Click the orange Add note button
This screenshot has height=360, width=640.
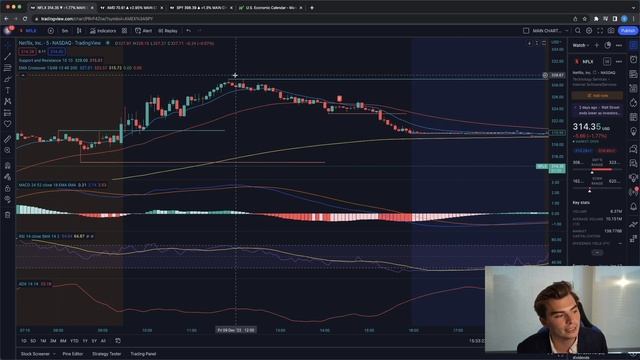point(597,96)
